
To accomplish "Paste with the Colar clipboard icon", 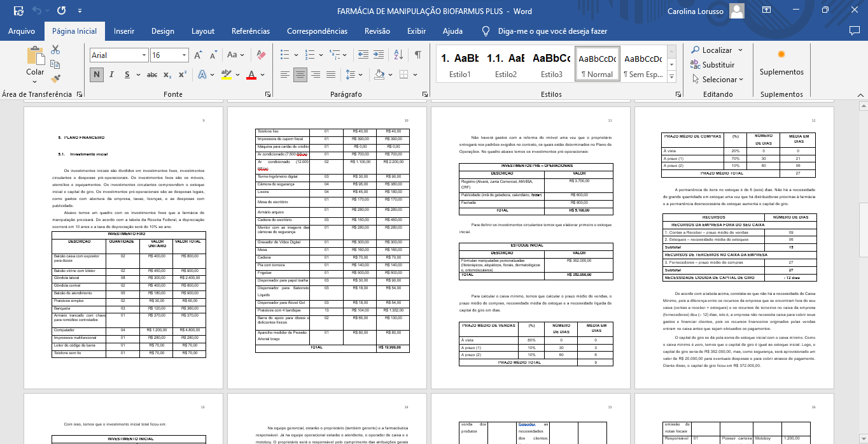I will point(35,56).
